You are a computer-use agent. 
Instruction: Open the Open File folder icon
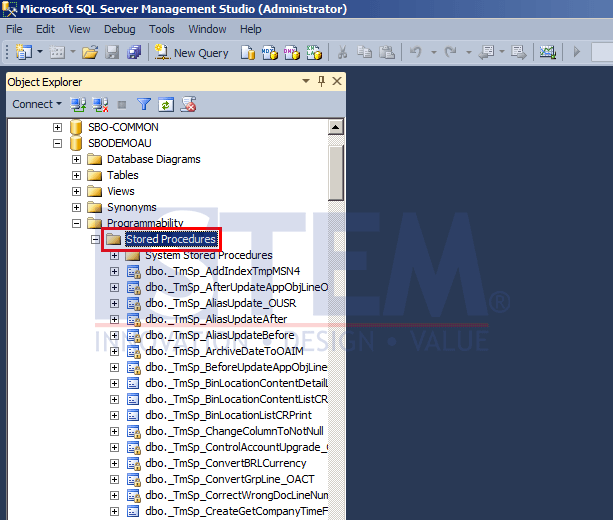click(x=90, y=52)
